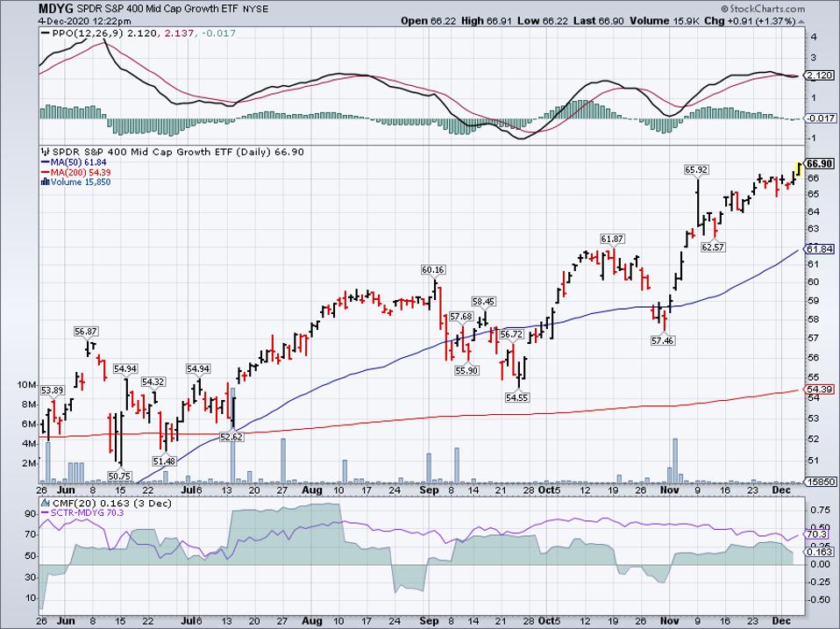Screen dimensions: 840x629
Task: Click the Volume 15.9K value in the header
Action: [664, 21]
